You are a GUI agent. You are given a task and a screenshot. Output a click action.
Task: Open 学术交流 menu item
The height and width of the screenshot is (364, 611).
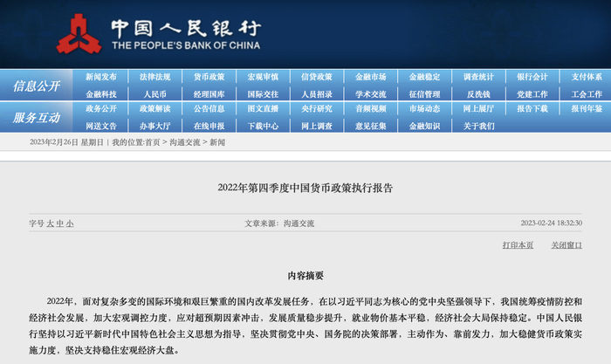click(371, 94)
